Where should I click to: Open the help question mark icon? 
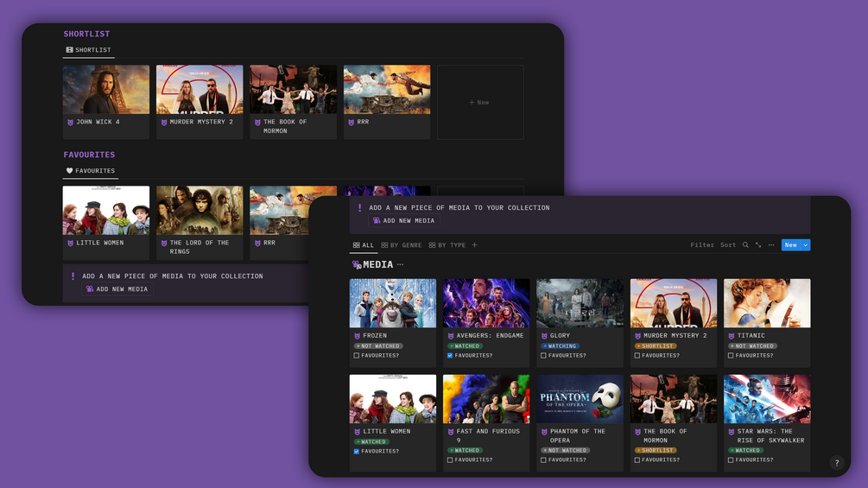[836, 463]
